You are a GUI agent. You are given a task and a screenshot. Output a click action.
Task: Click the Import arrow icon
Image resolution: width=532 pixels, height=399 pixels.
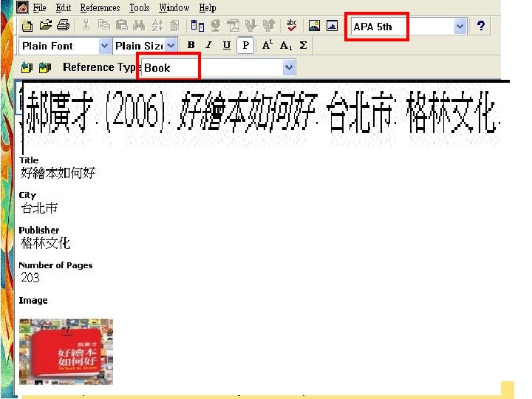250,25
